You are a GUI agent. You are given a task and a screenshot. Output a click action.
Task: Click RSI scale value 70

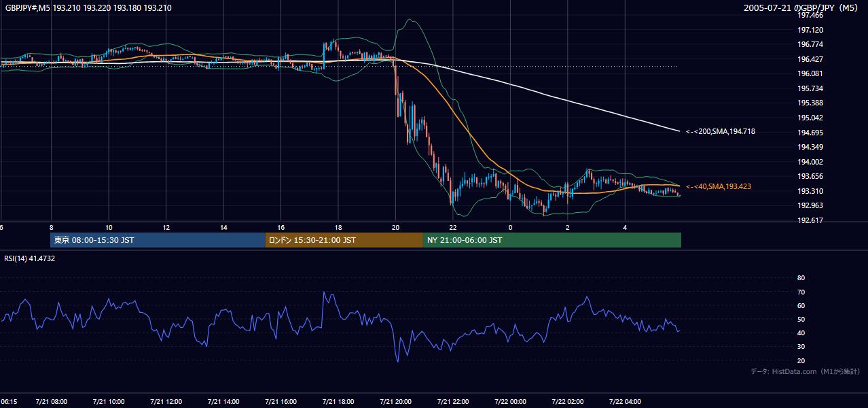(801, 292)
